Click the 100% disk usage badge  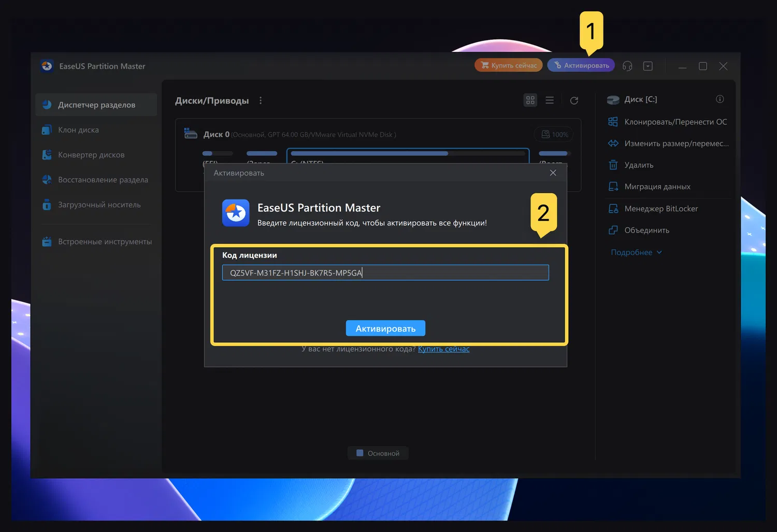(x=554, y=134)
